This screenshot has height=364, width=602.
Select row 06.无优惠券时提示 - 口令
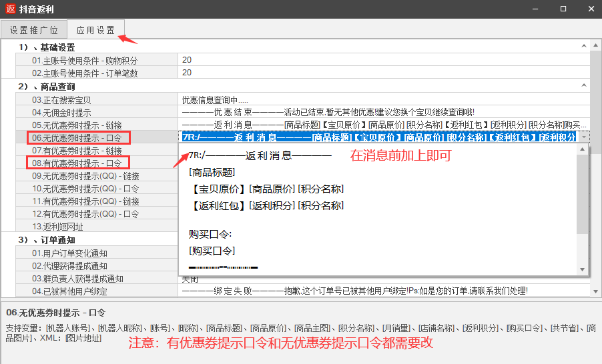point(97,138)
